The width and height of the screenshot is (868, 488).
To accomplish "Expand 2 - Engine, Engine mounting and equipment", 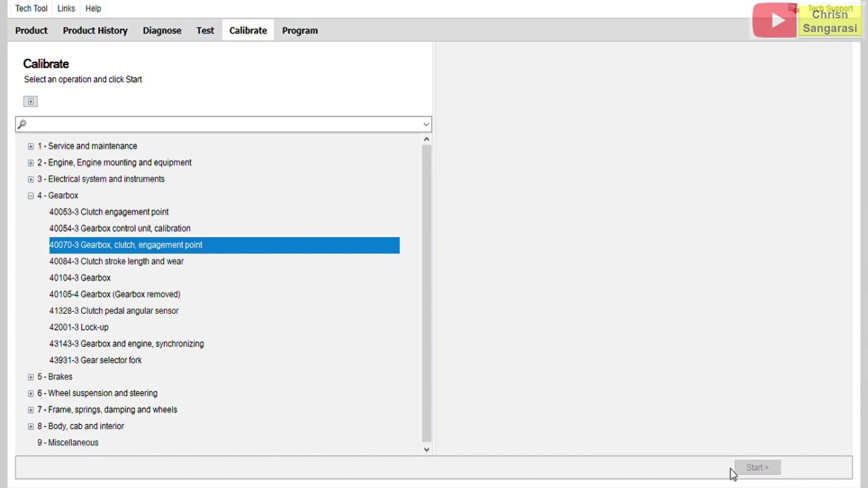I will point(31,163).
